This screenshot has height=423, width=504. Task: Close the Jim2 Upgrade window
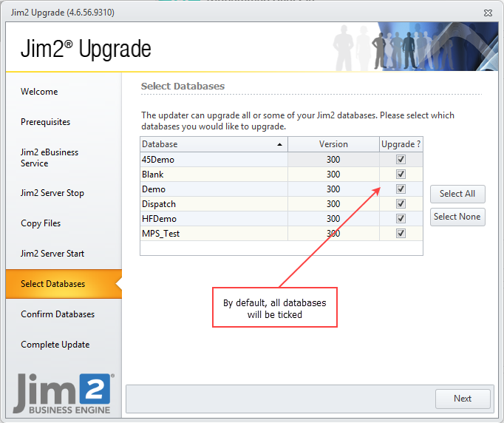point(488,13)
